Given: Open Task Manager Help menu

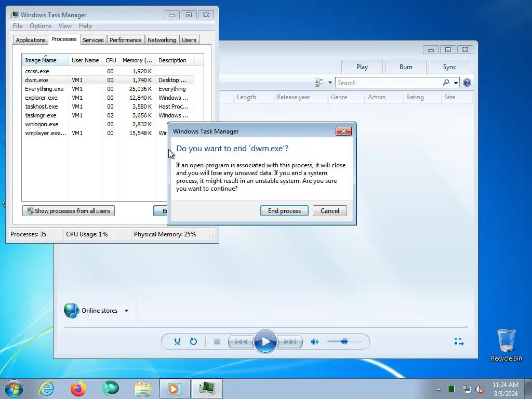Looking at the screenshot, I should pyautogui.click(x=85, y=26).
